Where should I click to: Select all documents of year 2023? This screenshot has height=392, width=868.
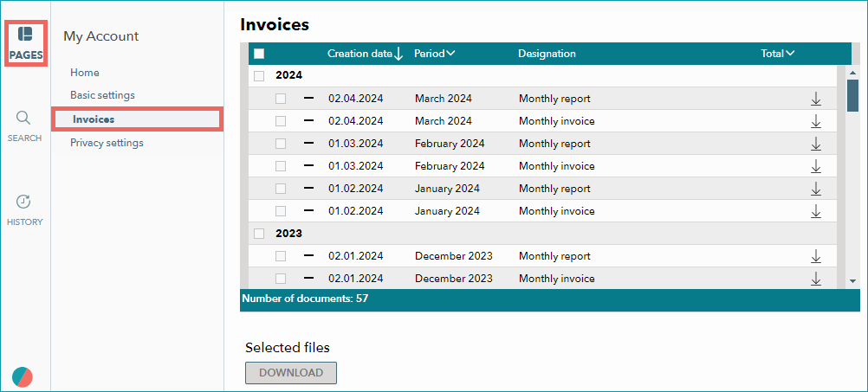pyautogui.click(x=259, y=234)
